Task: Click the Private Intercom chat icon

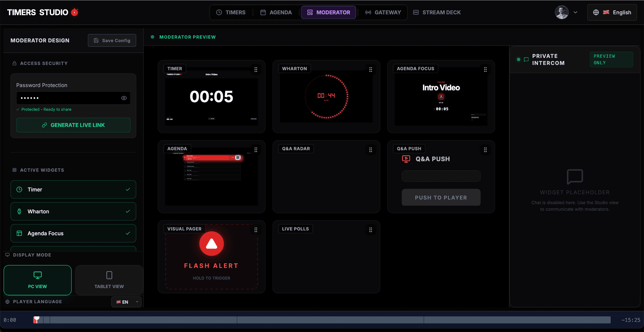Action: (x=526, y=59)
